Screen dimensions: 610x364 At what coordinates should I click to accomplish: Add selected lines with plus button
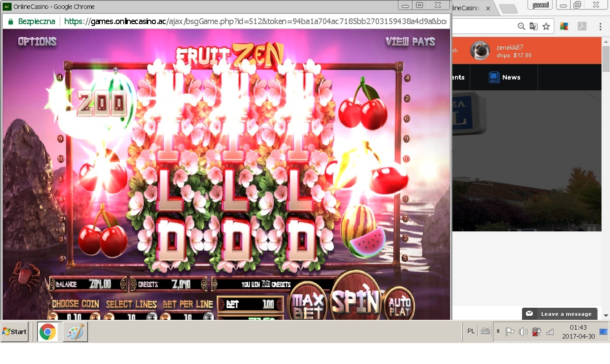click(152, 317)
